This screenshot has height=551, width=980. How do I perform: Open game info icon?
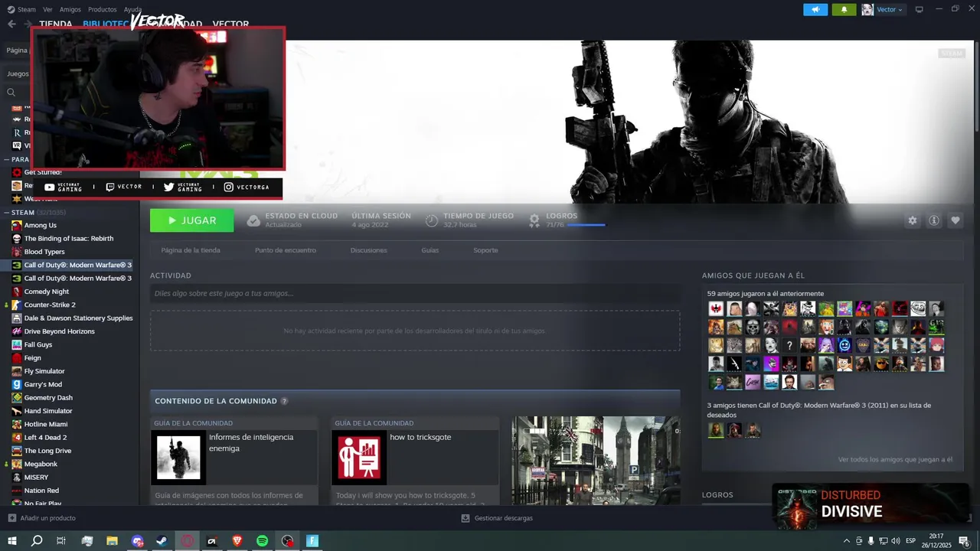[x=934, y=220]
